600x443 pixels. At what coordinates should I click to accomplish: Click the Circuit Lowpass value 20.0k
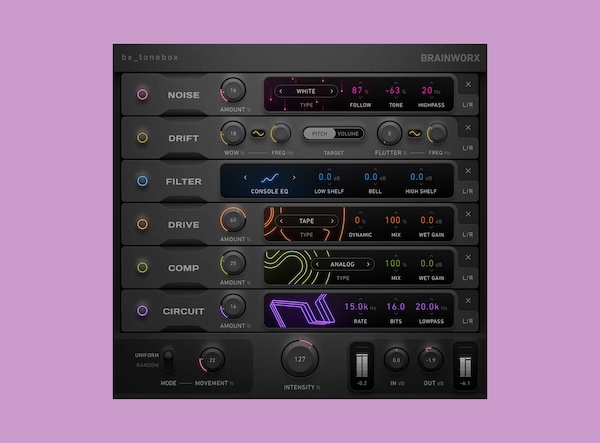tap(427, 306)
